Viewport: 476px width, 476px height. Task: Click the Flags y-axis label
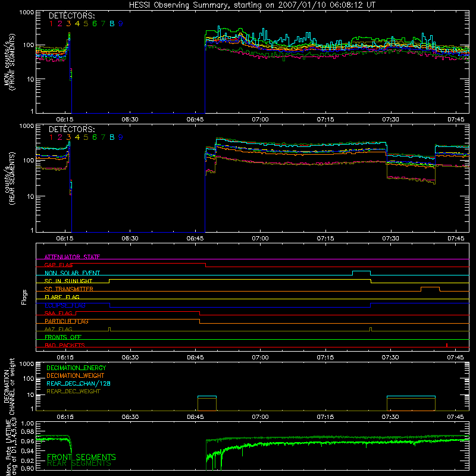point(24,297)
